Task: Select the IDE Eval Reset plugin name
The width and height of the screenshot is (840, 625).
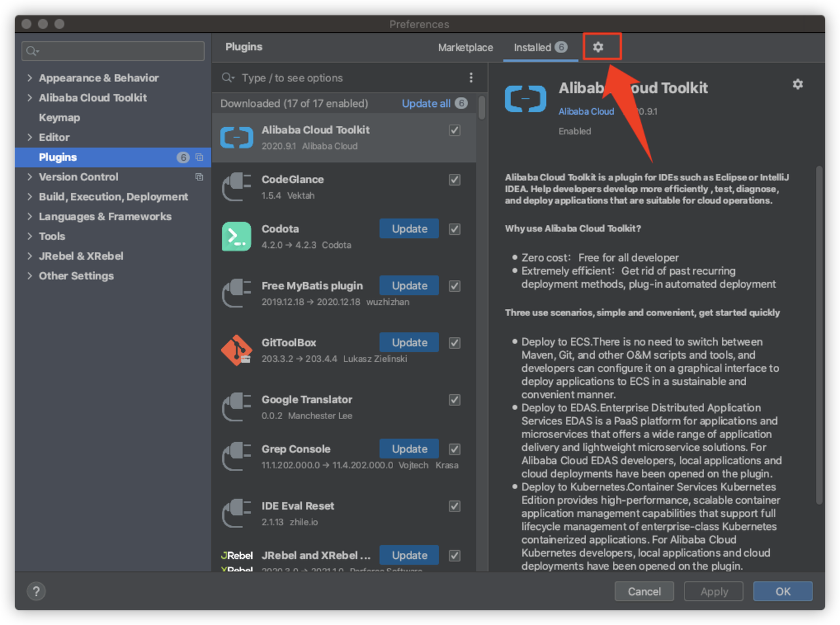Action: [x=297, y=506]
